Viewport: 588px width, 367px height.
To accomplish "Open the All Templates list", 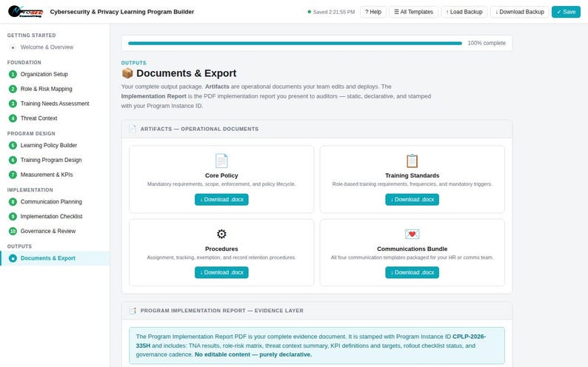I will point(413,12).
